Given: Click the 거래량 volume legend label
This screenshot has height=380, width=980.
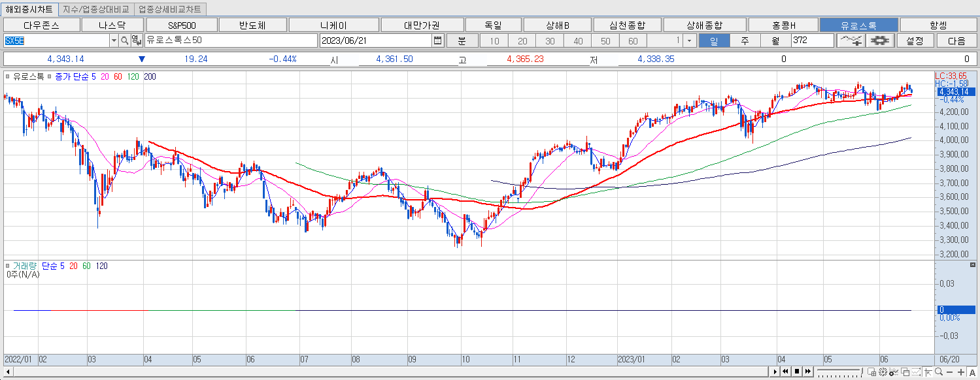Looking at the screenshot, I should (25, 266).
